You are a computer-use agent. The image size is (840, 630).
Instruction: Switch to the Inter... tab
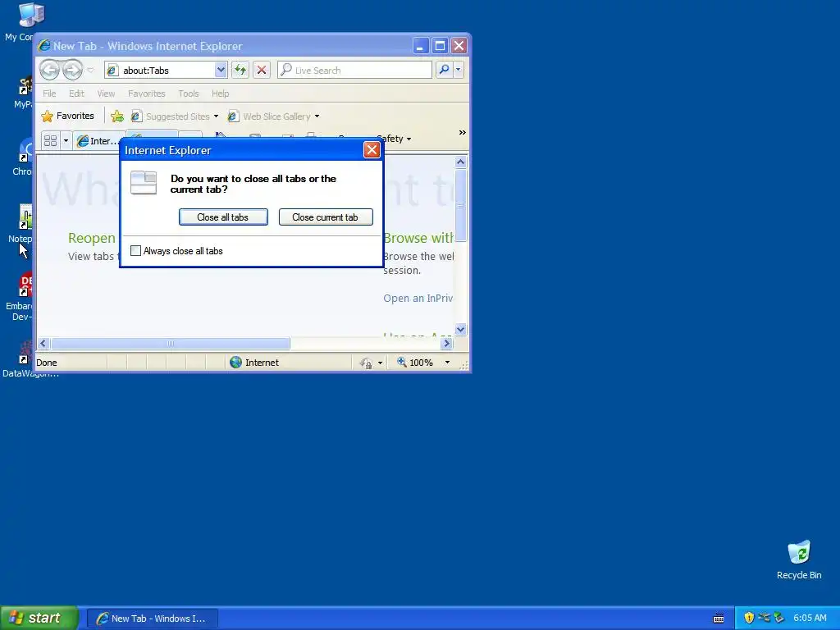[98, 141]
